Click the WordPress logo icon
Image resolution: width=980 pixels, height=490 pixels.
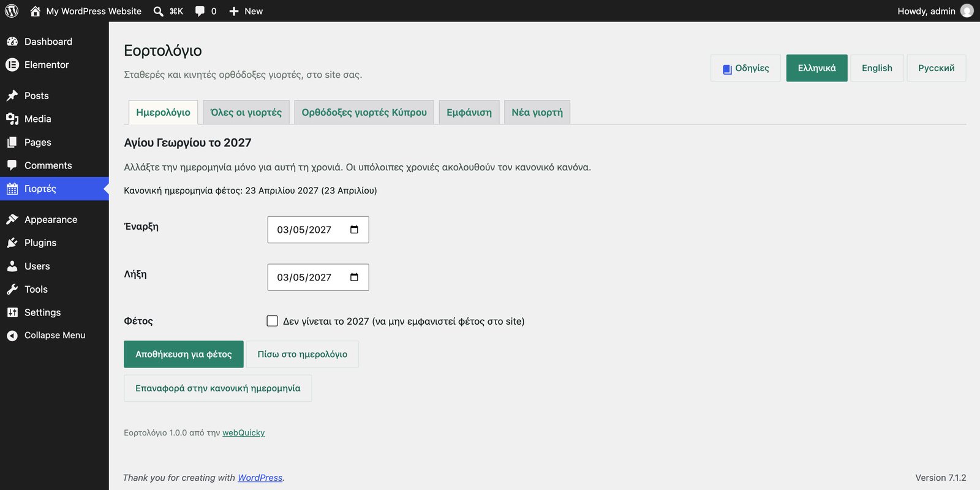click(12, 11)
